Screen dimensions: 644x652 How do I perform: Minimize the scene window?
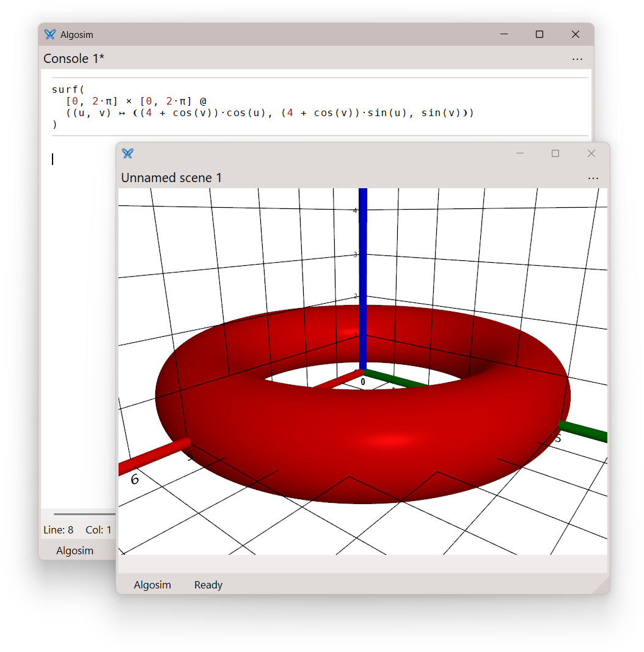tap(520, 153)
